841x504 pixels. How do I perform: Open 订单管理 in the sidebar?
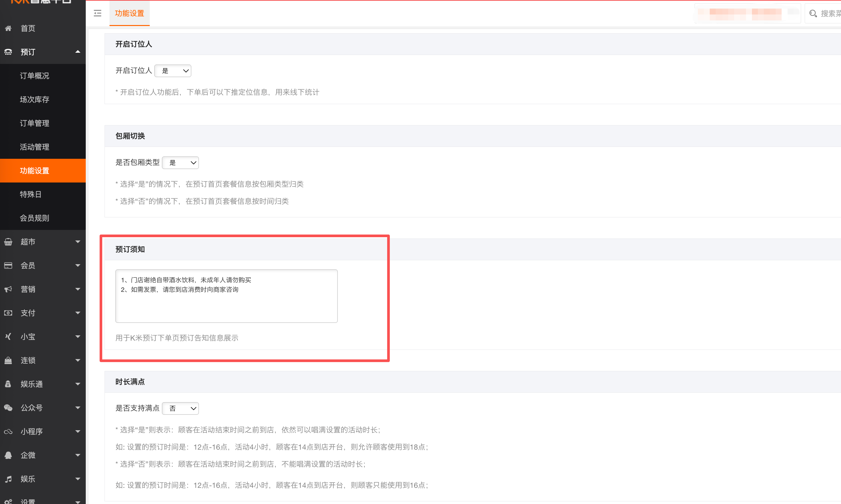(x=34, y=123)
